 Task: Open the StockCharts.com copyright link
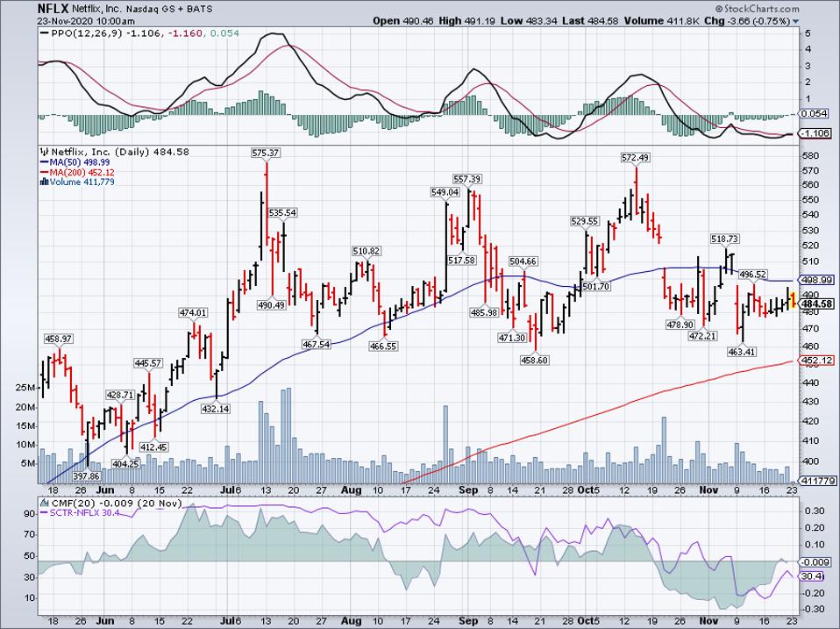[x=757, y=9]
